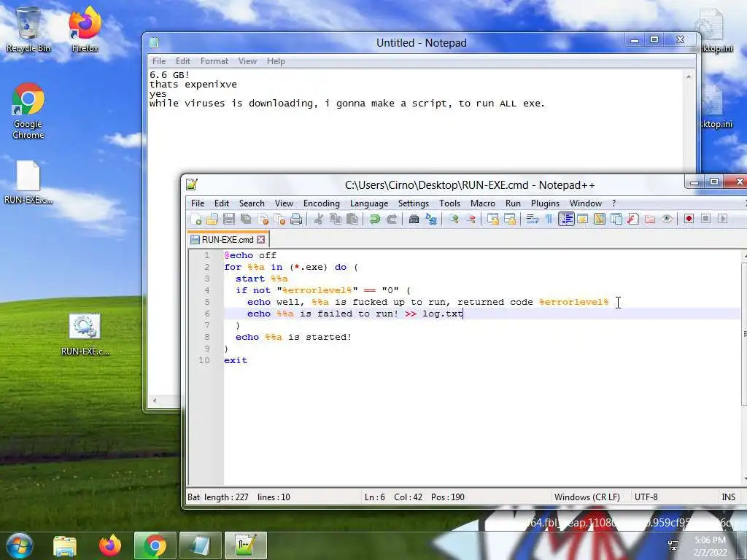Print the document via toolbar icon
Viewport: 747px width, 560px height.
[296, 219]
